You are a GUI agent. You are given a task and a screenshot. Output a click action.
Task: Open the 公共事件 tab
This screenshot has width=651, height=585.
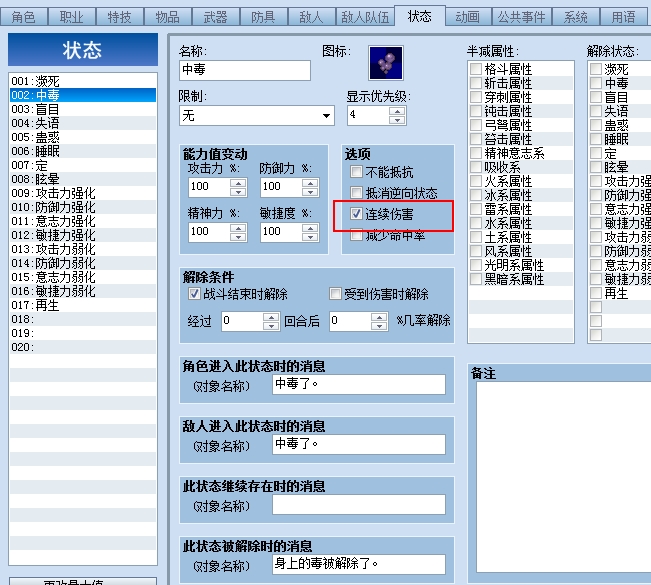pyautogui.click(x=521, y=17)
